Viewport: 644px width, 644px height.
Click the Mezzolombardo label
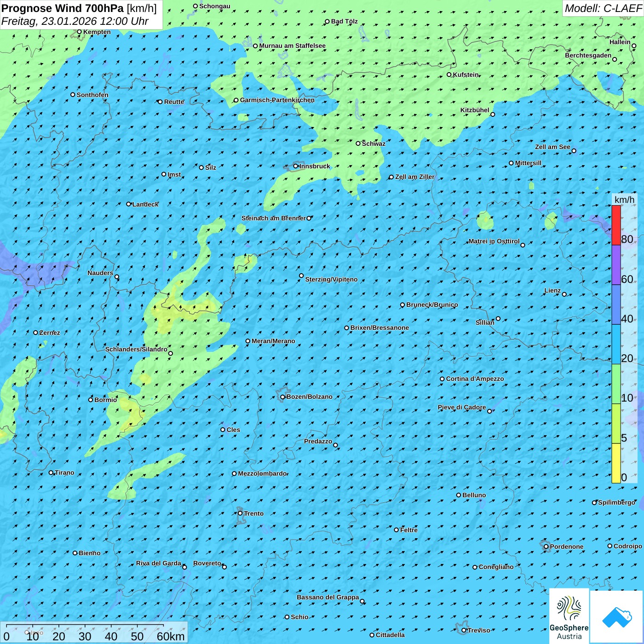(x=262, y=473)
